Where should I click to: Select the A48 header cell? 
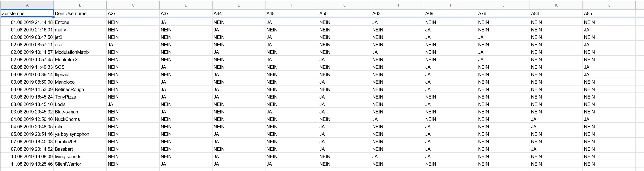pos(292,13)
